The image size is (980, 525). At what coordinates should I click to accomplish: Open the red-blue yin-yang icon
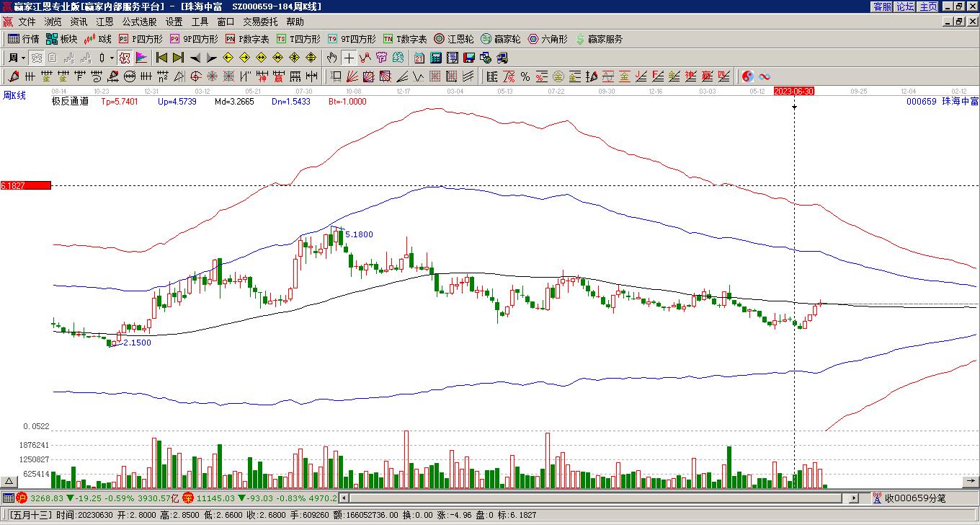pos(748,76)
